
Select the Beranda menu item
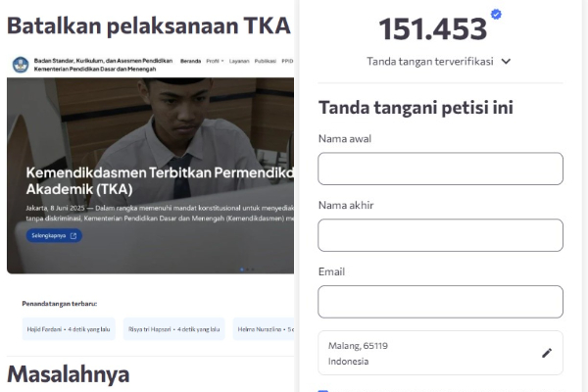tap(190, 61)
